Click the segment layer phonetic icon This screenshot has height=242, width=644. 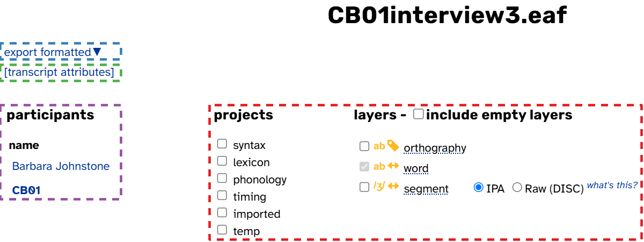379,187
